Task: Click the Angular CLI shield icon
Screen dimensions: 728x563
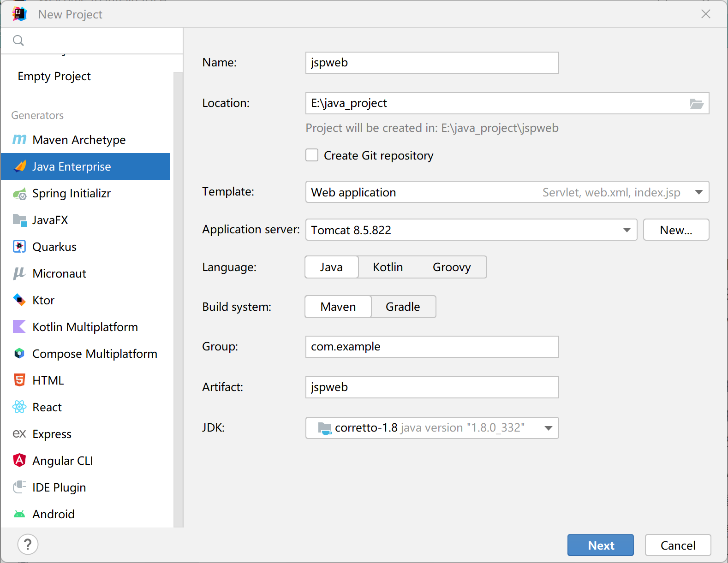Action: coord(19,460)
